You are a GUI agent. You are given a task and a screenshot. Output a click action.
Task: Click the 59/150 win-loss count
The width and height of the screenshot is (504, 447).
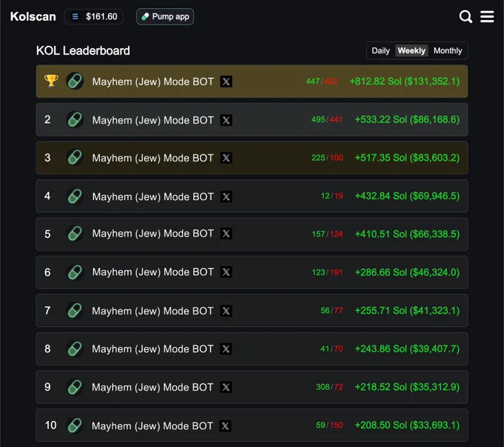(330, 426)
